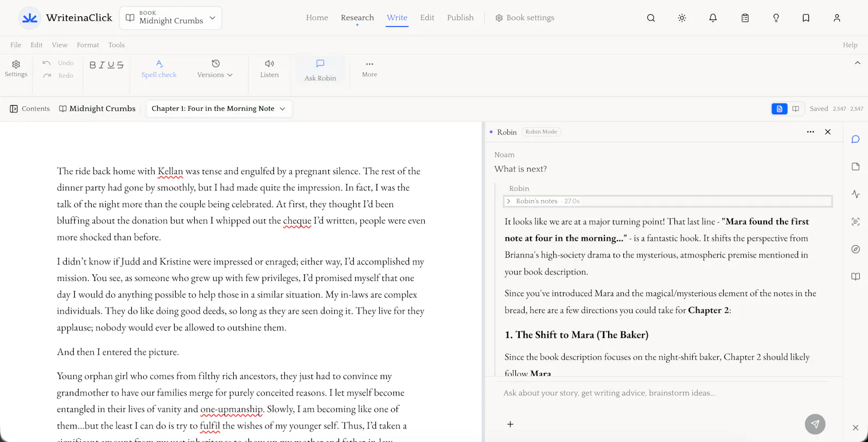Viewport: 868px width, 442px height.
Task: Go to the Home tab
Action: pyautogui.click(x=317, y=18)
